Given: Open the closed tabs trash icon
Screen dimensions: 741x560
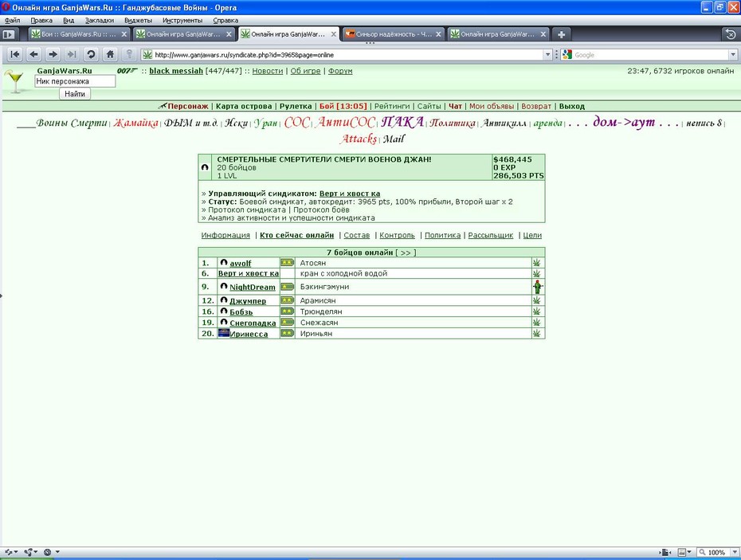Looking at the screenshot, I should [731, 34].
